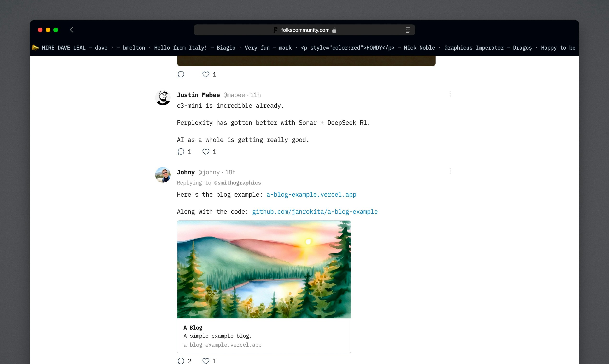Click the card's gray a-blog-example.vercel.app domain
This screenshot has height=364, width=609.
(223, 345)
